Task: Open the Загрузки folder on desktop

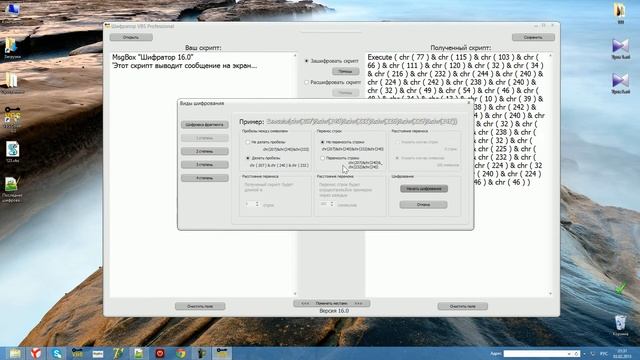Action: 11,48
